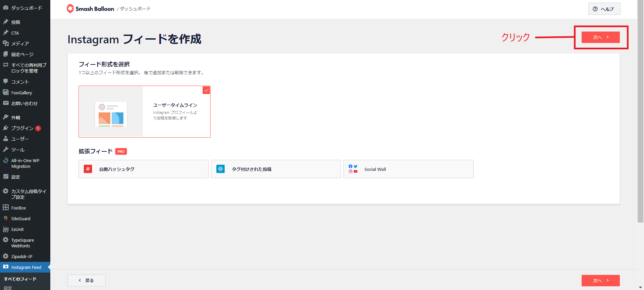Go back with the 戻る button
This screenshot has width=644, height=290.
tap(87, 280)
